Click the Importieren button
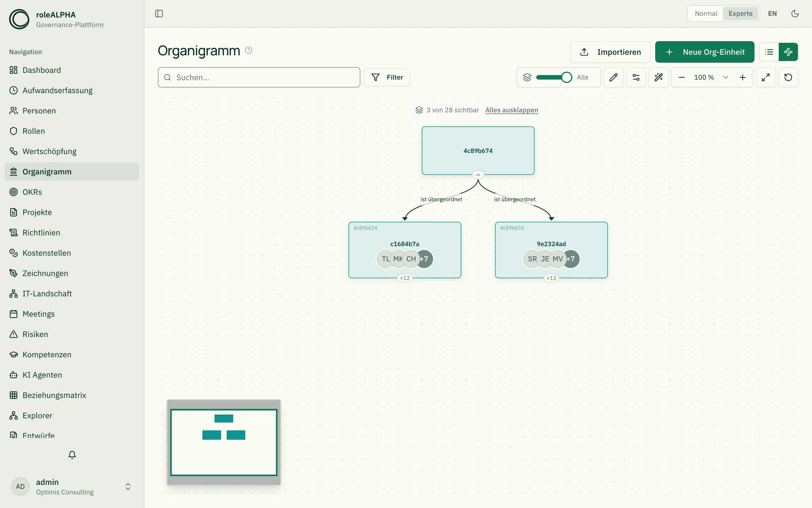812x508 pixels. (610, 52)
